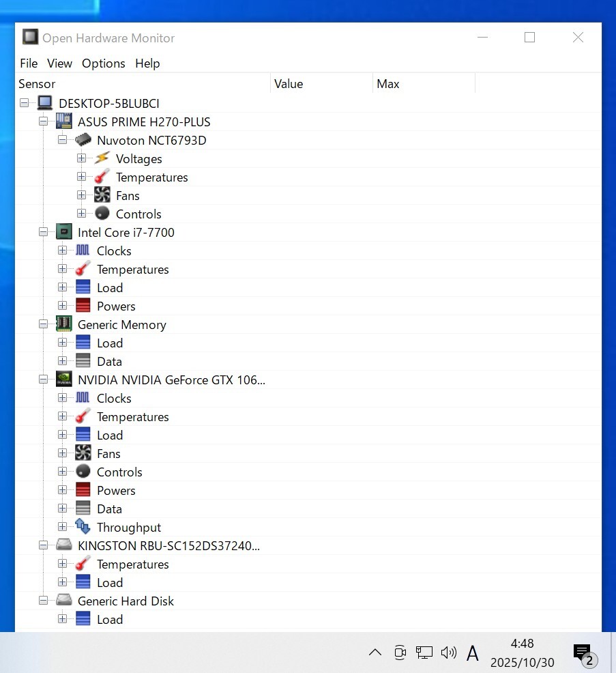The height and width of the screenshot is (673, 616).
Task: Click the thermometer icon under KINGSTON drive
Action: [83, 564]
